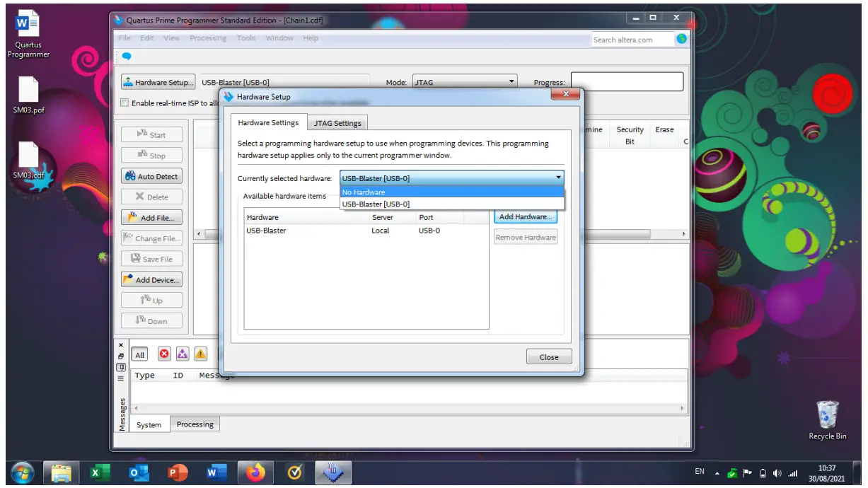Collapse the Currently selected hardware combo box
Screen dimensions: 868x488
tap(558, 178)
